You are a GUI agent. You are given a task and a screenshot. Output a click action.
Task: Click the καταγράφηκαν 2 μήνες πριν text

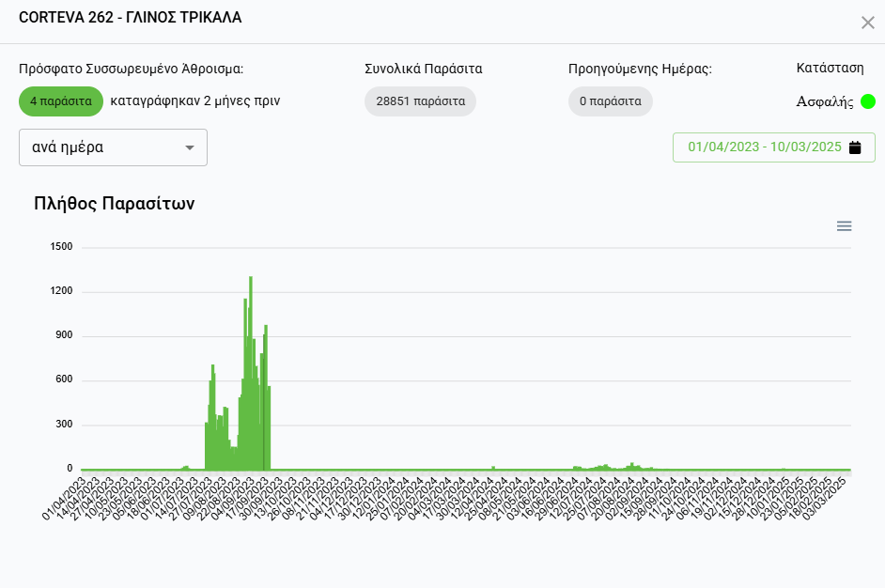coord(194,101)
